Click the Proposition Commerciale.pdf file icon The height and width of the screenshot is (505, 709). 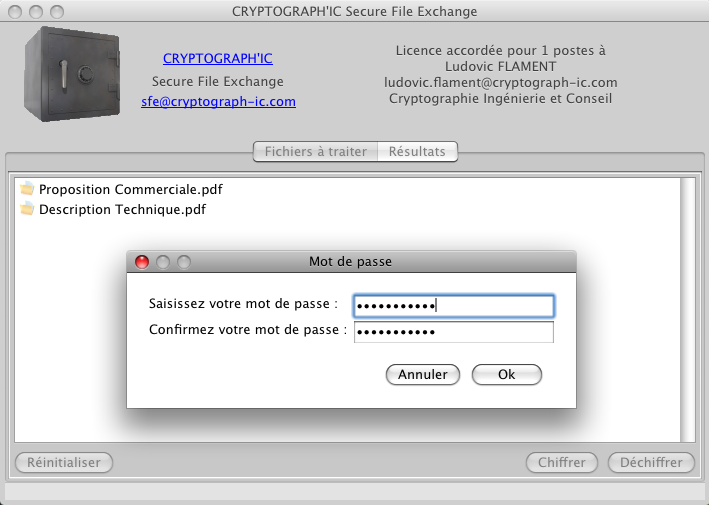point(27,188)
